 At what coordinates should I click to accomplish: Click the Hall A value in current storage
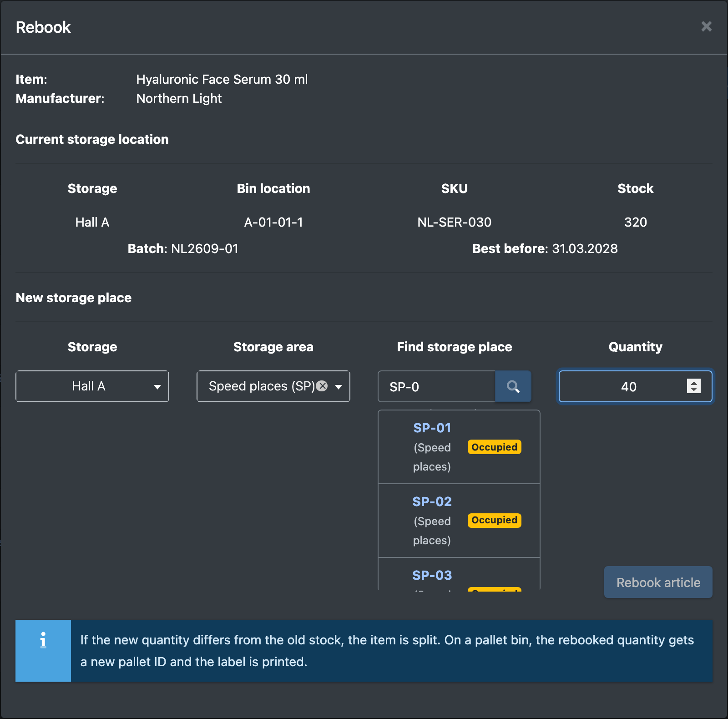(x=92, y=222)
